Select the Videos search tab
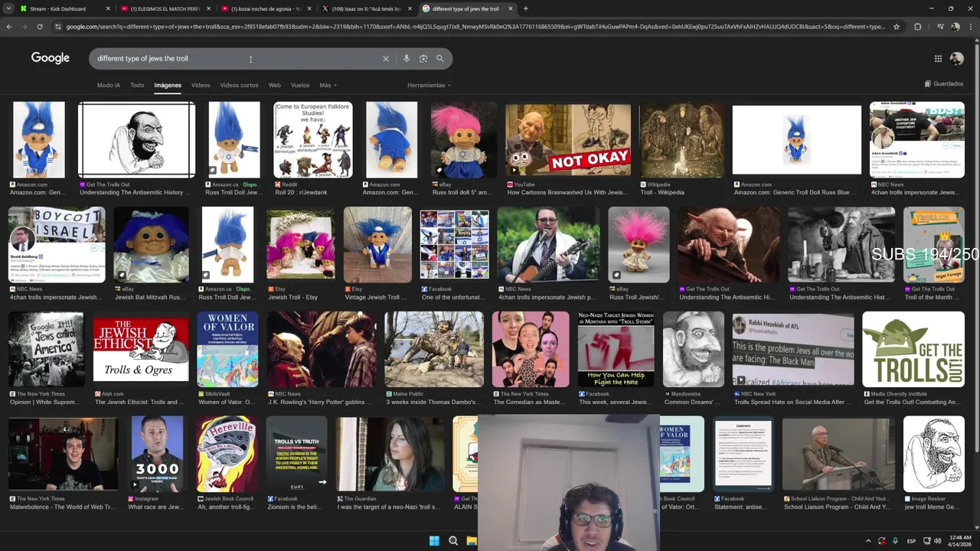The width and height of the screenshot is (980, 551). (x=201, y=85)
